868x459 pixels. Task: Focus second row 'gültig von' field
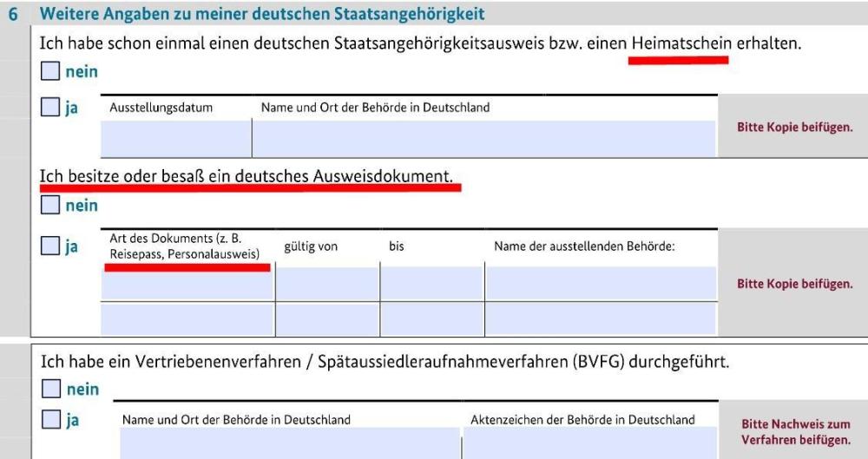point(327,318)
